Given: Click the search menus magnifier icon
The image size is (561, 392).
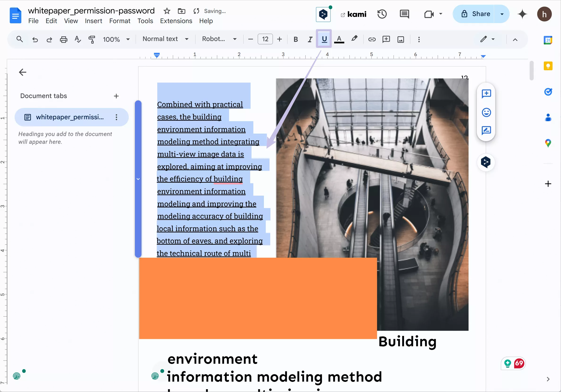Looking at the screenshot, I should [20, 39].
